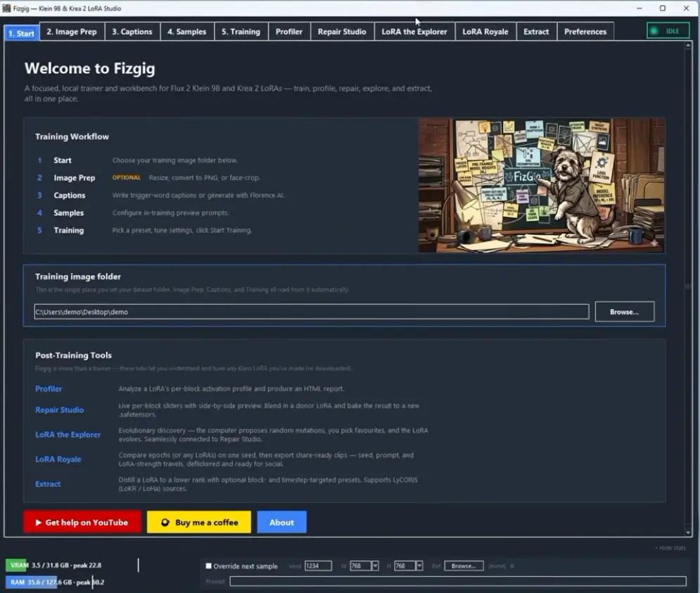Switch to the Repair Studio tab

coord(342,32)
